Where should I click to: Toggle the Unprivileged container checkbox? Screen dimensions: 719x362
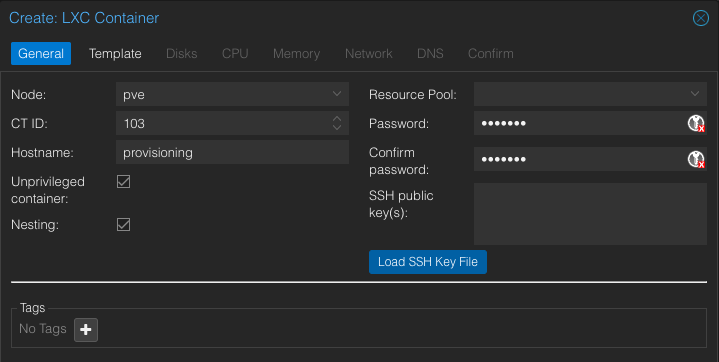click(x=123, y=181)
